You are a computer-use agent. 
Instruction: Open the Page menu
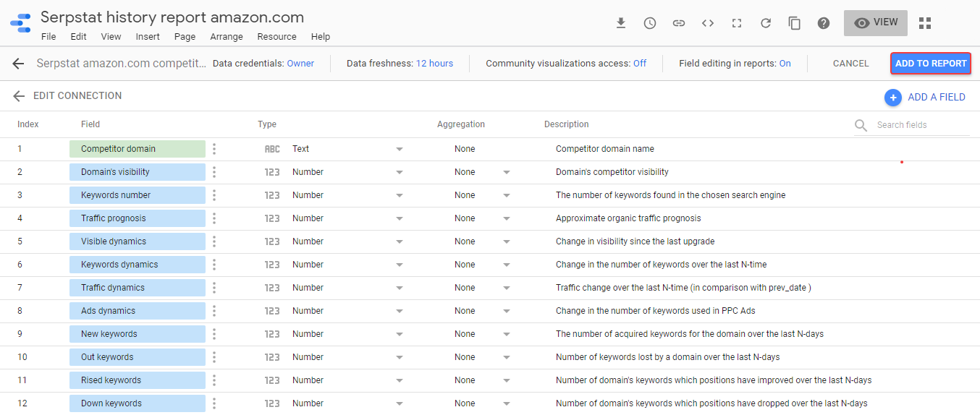185,37
